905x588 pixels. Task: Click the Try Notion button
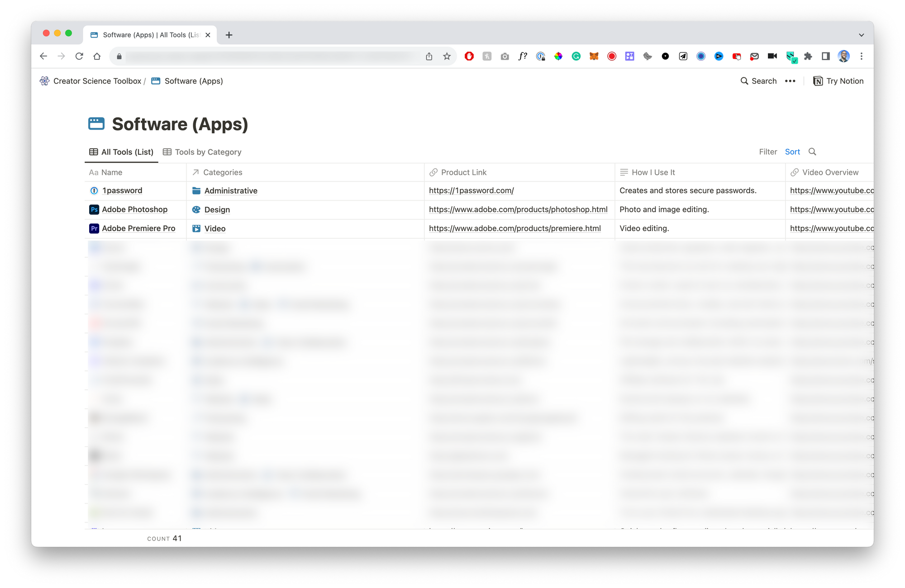[x=838, y=81]
